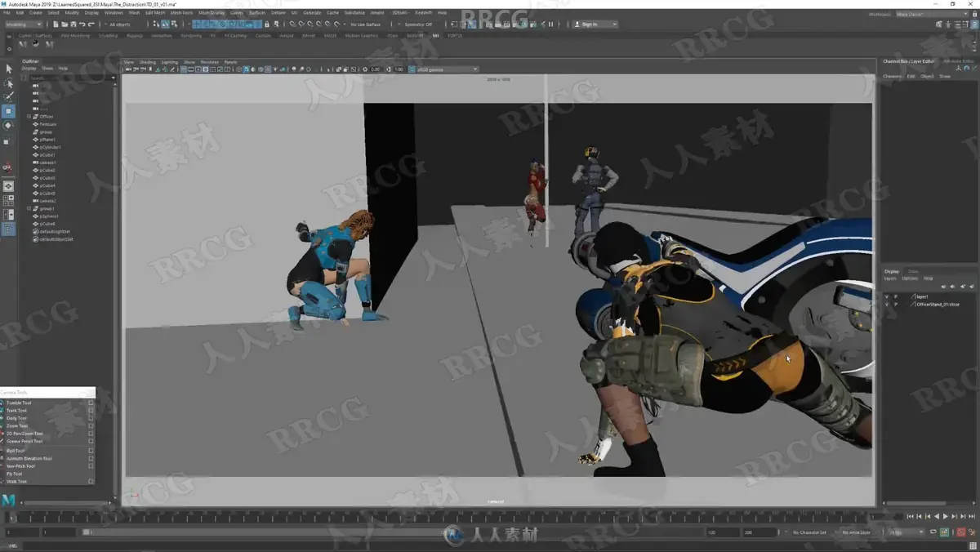Click the Redo arrow icon

tap(91, 24)
